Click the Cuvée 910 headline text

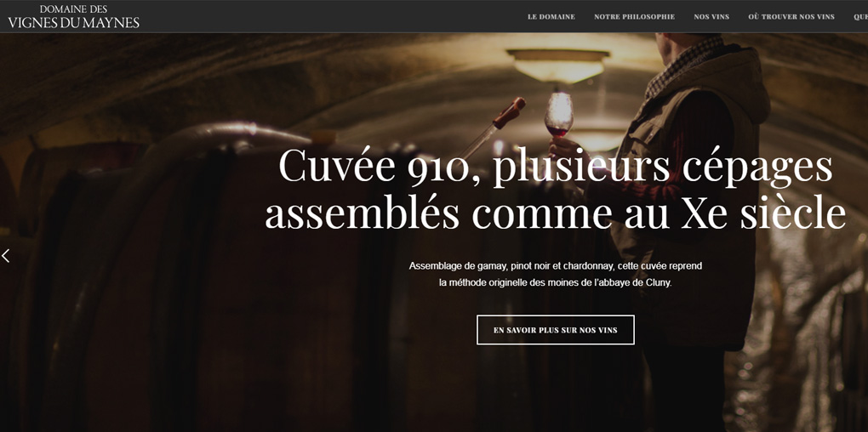coord(555,167)
